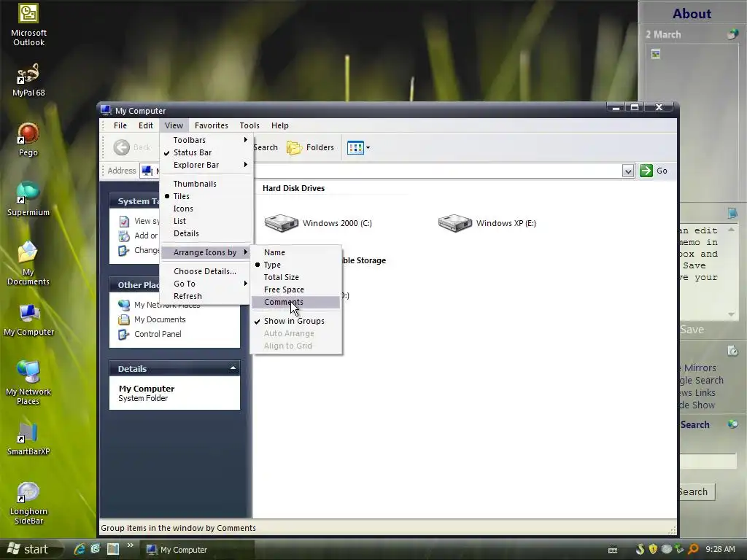Click the Folders toolbar button
This screenshot has height=560, width=747.
tap(310, 147)
